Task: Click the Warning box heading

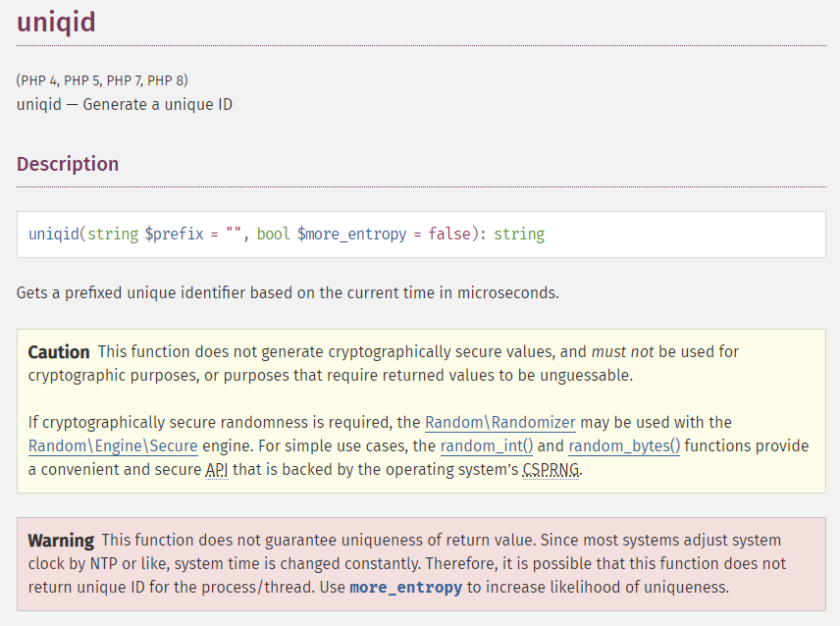Action: [x=61, y=540]
